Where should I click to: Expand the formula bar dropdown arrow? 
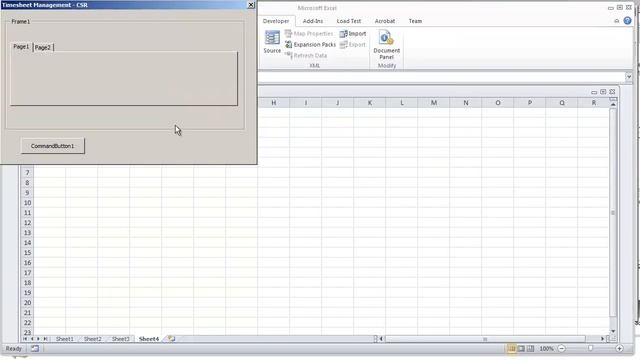[x=629, y=76]
